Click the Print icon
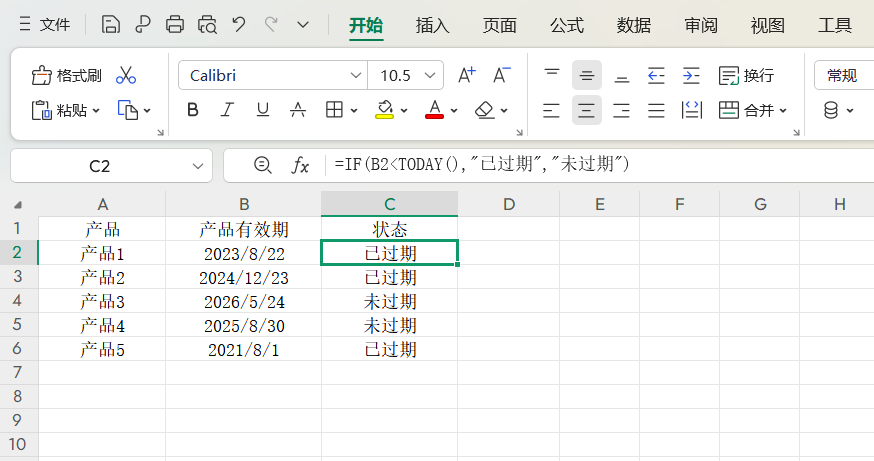Screen dimensions: 874x461 [x=175, y=25]
